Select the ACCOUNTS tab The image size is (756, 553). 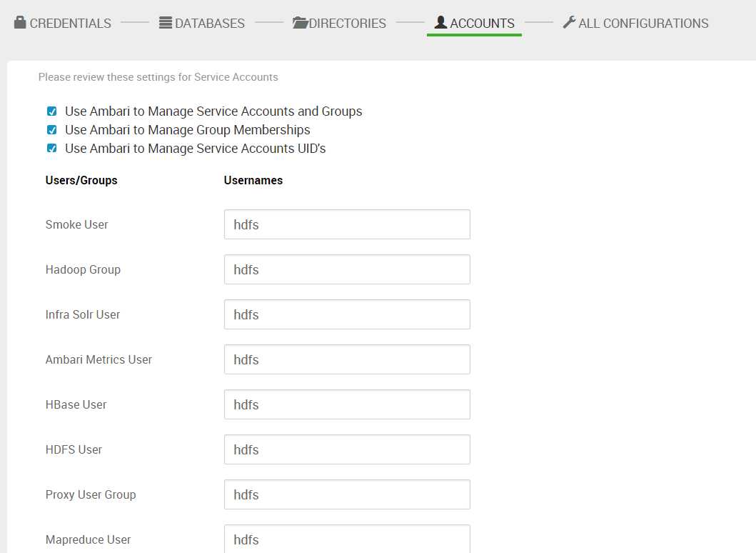[x=475, y=23]
